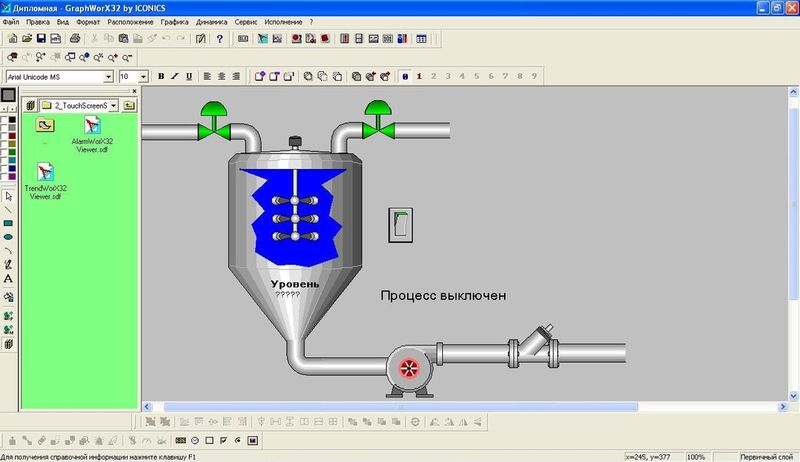Open the Вид menu
800x462 pixels.
coord(63,22)
